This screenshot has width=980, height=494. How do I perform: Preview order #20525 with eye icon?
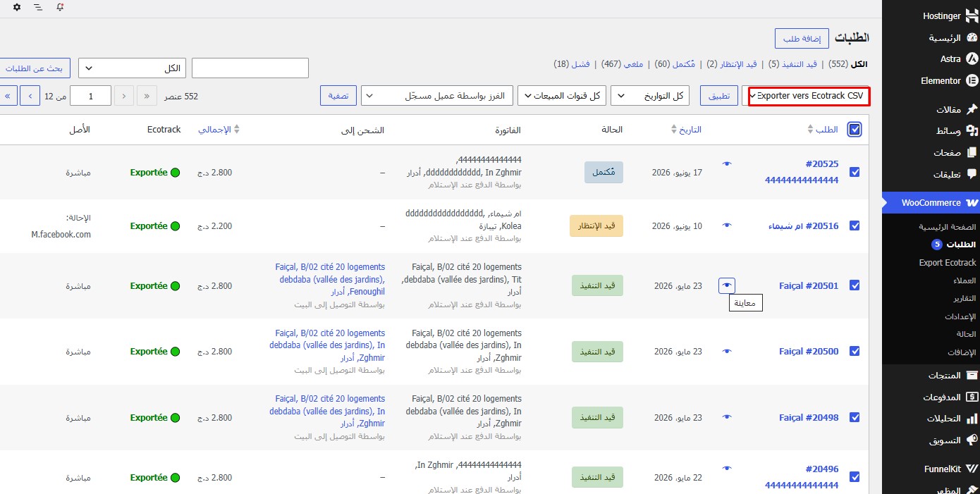[x=727, y=163]
